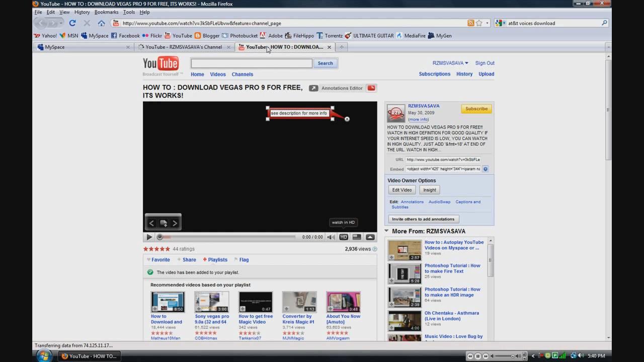Go to previous playlist video in player overlay

[151, 223]
